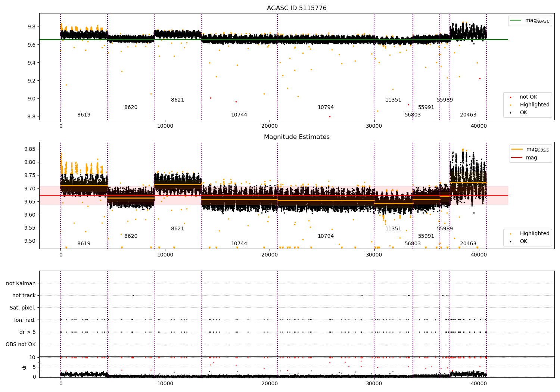The image size is (560, 392).
Task: Click x-axis tick 20000 under bottom panel
Action: click(x=270, y=384)
